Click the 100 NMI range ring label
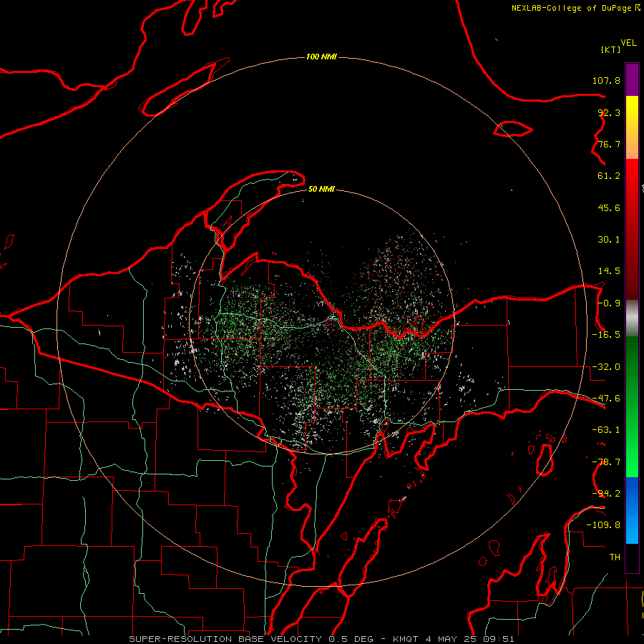 tap(321, 57)
